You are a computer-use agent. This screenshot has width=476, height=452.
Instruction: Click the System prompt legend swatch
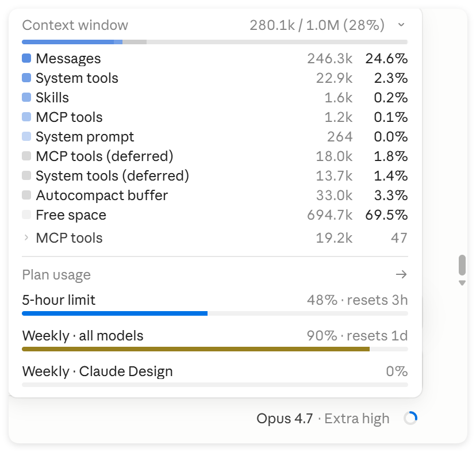pos(26,136)
